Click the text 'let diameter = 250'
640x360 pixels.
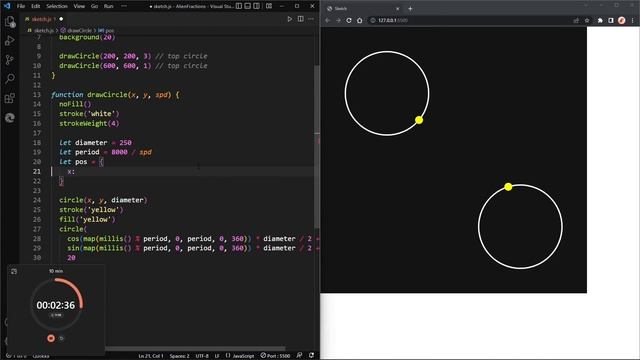[95, 142]
